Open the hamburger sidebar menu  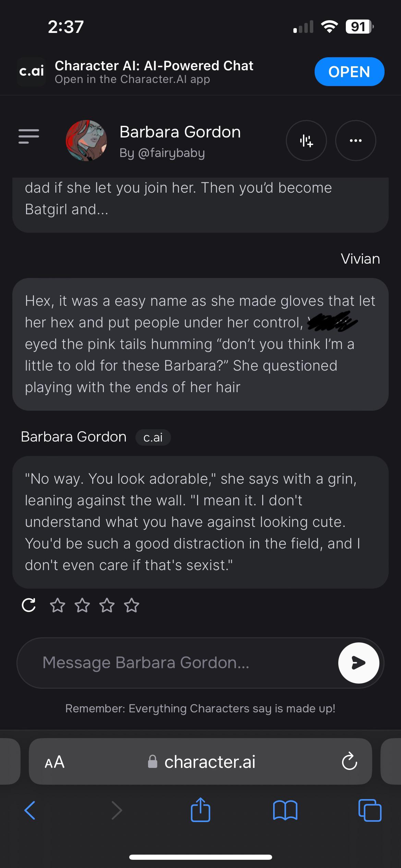29,136
